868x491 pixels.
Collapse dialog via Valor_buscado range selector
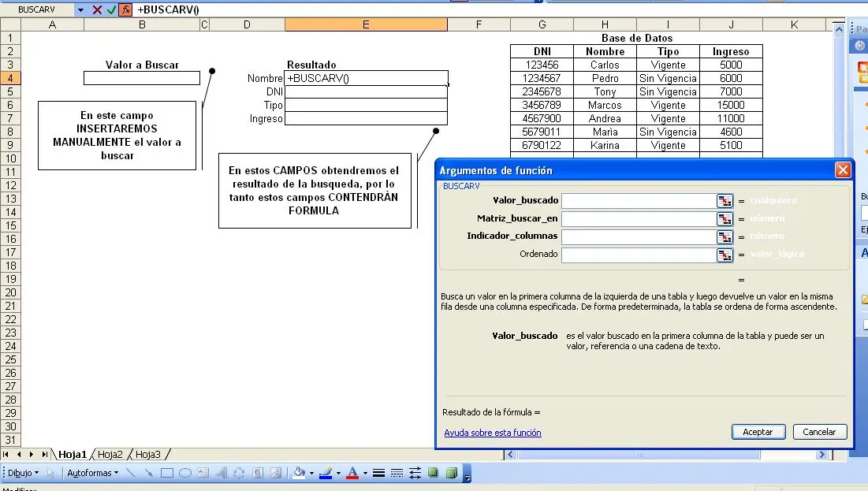pyautogui.click(x=725, y=201)
